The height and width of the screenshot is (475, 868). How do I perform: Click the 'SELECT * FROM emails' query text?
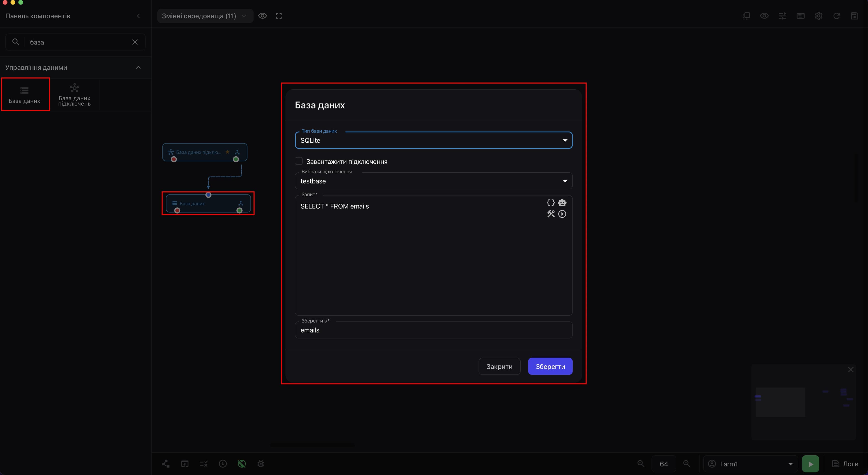pos(334,206)
